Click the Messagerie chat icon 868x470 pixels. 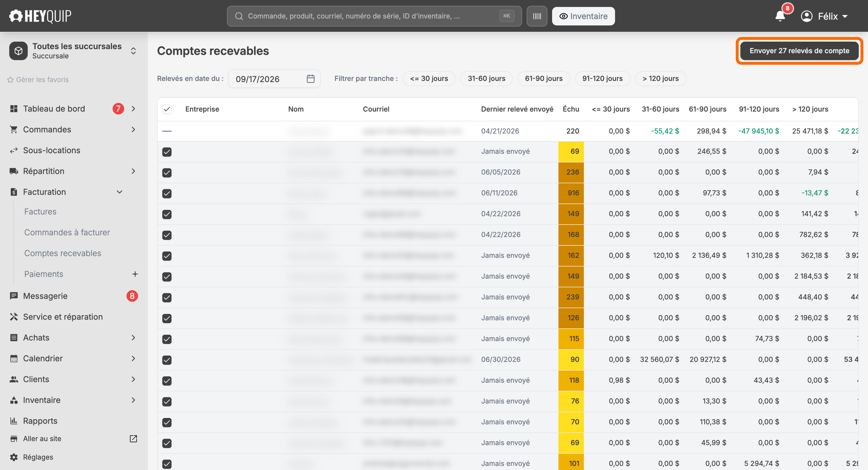14,296
